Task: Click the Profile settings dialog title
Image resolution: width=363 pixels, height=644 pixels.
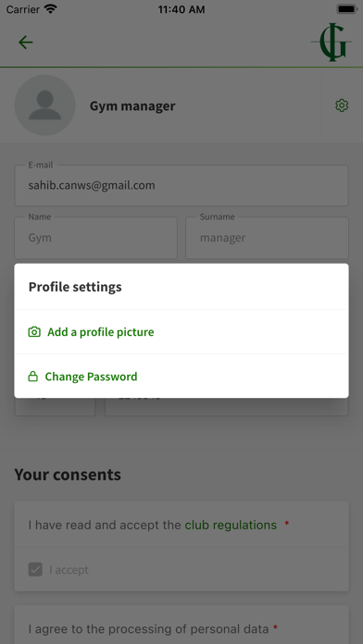Action: click(x=75, y=287)
